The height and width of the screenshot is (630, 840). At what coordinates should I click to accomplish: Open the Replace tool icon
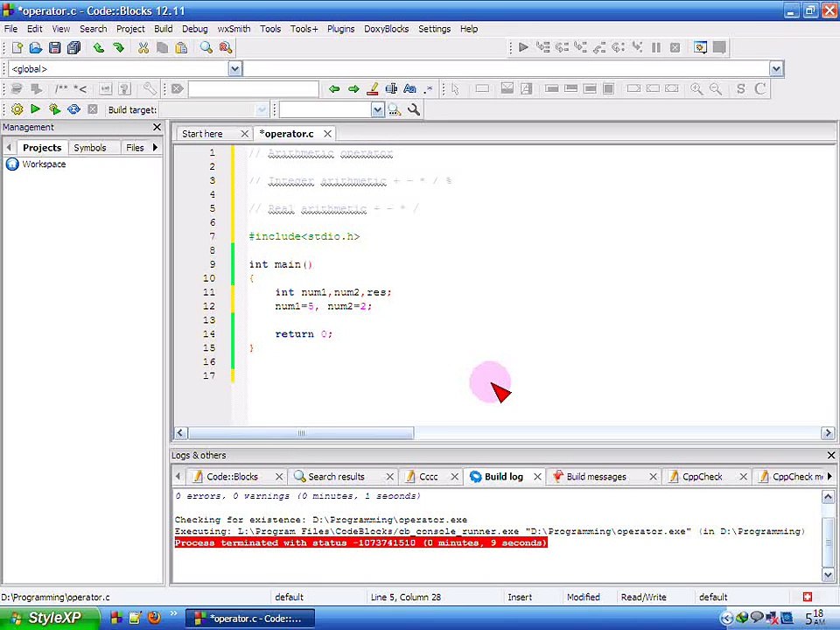click(226, 47)
